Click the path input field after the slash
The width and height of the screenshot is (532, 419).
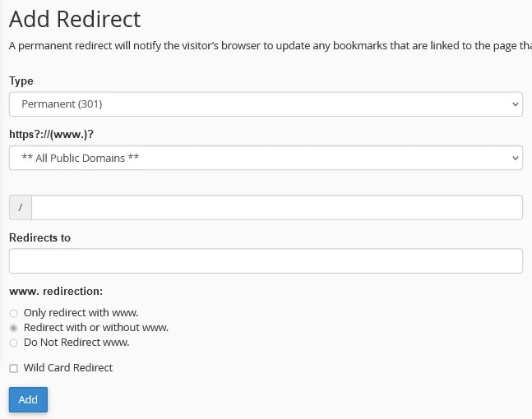277,208
